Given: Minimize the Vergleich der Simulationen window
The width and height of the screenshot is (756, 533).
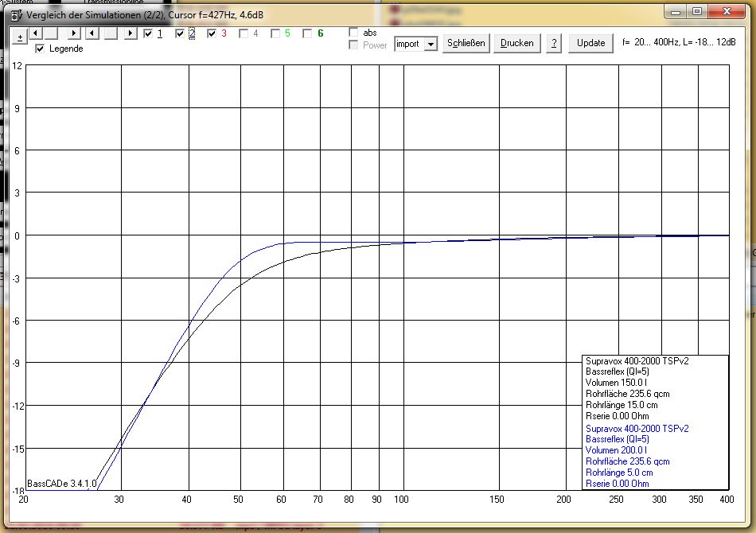Looking at the screenshot, I should (676, 12).
